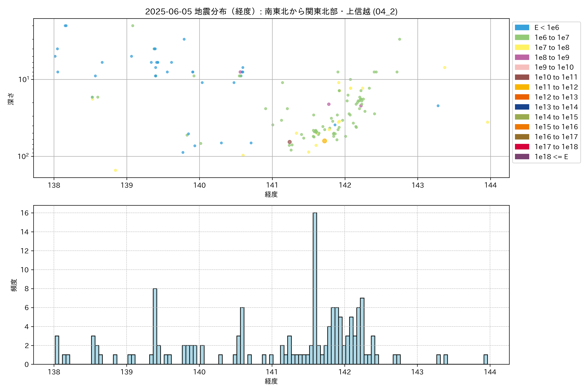Click the blue E < 1e6 legend swatch
The height and width of the screenshot is (392, 588).
522,27
